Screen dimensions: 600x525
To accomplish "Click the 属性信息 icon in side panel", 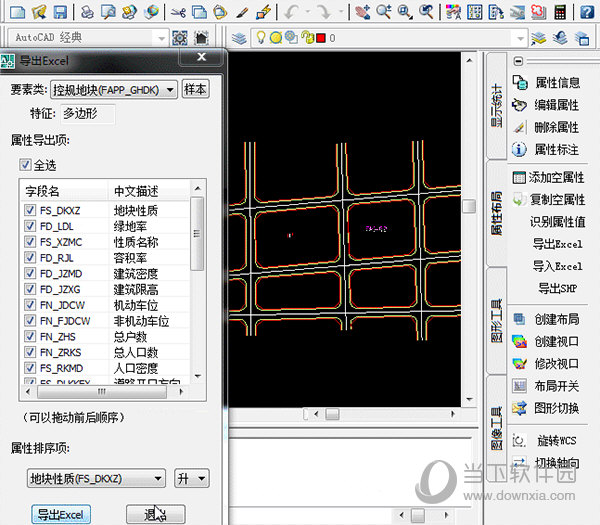I will 520,82.
